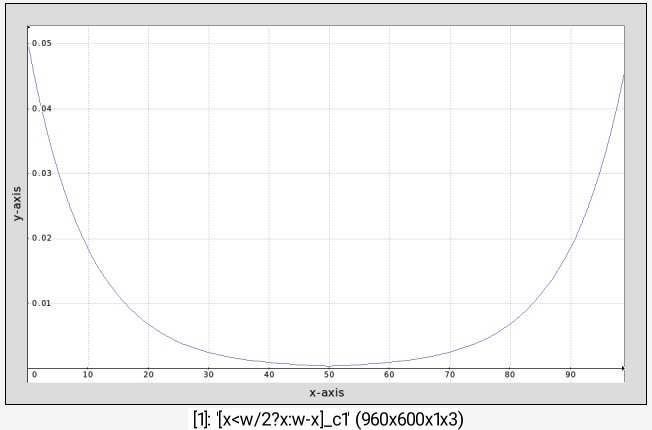The width and height of the screenshot is (652, 430).
Task: Click the y-axis label 0.01
Action: (x=42, y=303)
